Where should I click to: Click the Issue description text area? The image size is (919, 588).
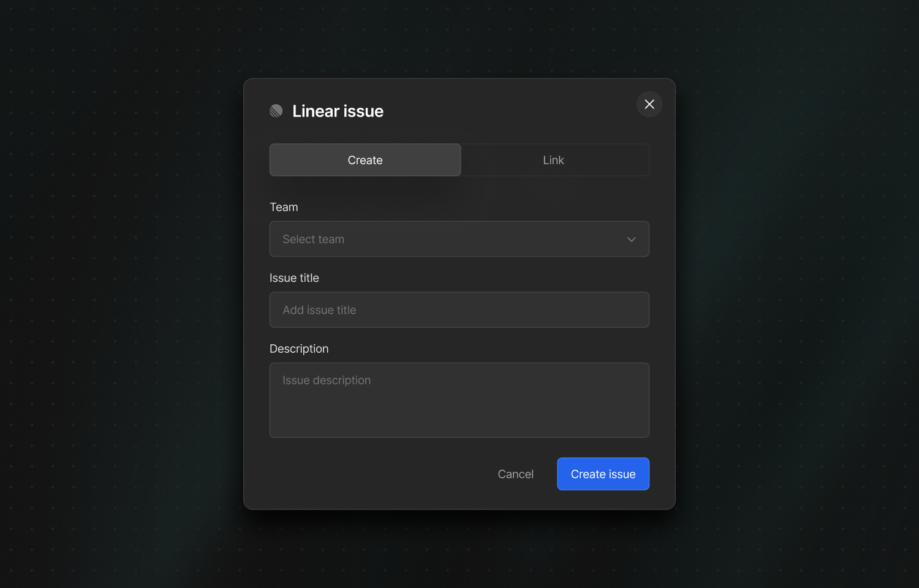pyautogui.click(x=459, y=400)
